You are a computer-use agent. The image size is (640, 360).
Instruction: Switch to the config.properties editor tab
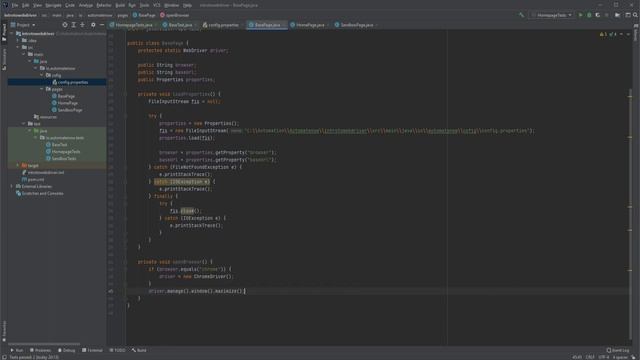click(223, 25)
